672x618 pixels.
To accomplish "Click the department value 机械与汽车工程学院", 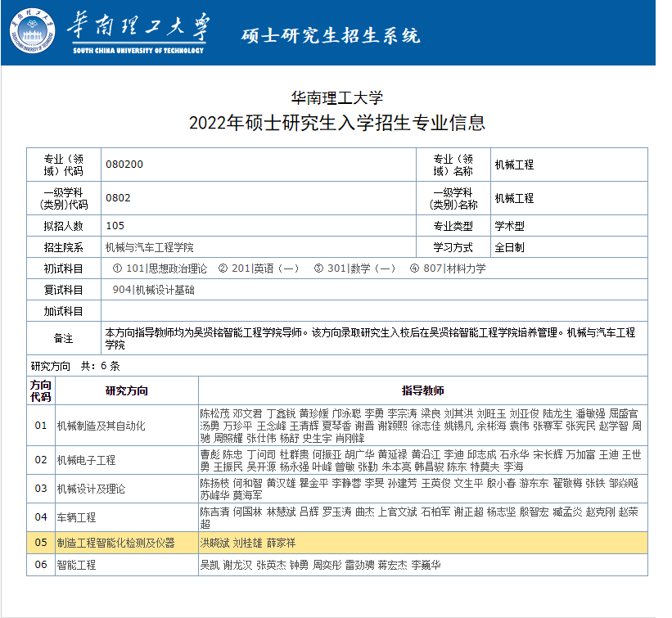I will tap(150, 247).
